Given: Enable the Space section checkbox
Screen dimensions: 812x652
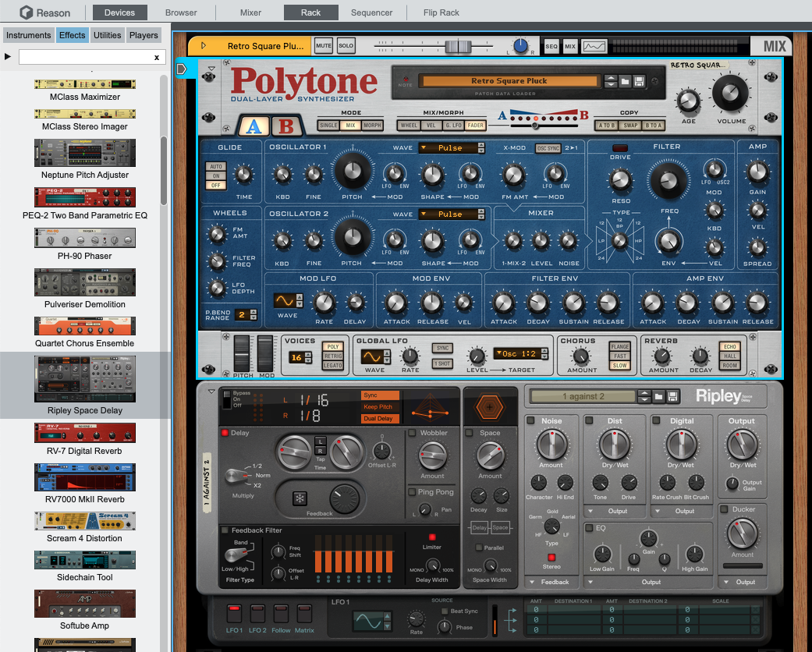Looking at the screenshot, I should pyautogui.click(x=469, y=432).
